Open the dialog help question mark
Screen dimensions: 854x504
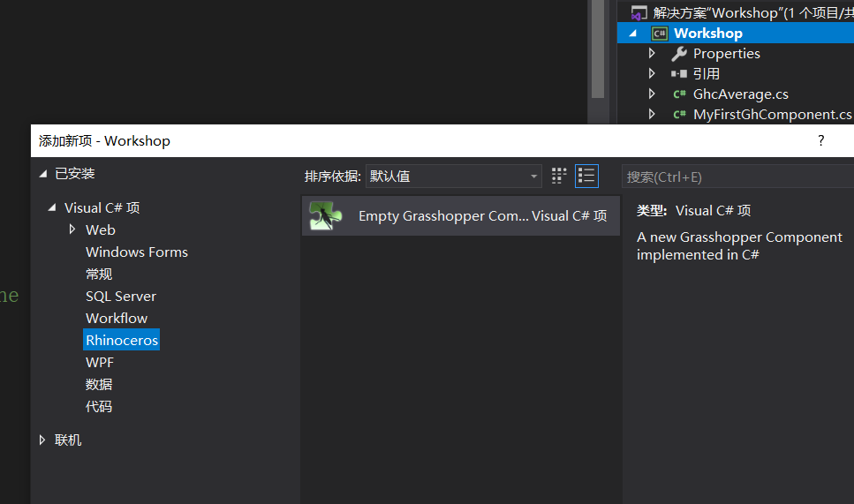click(820, 140)
